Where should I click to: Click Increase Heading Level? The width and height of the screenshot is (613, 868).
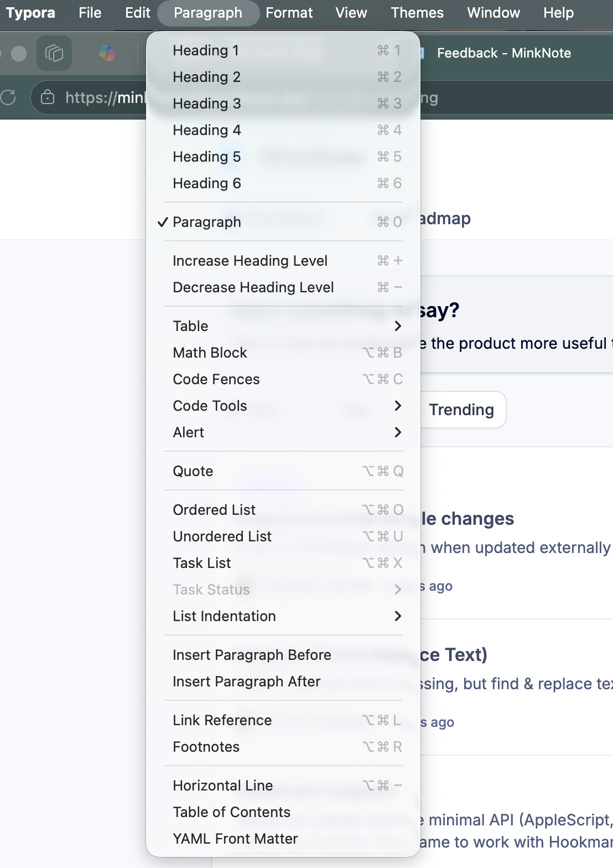tap(283, 261)
